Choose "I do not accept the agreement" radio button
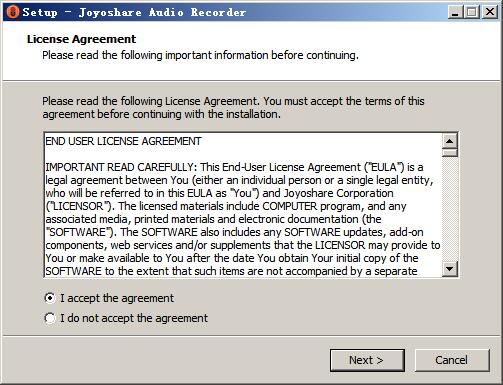The height and width of the screenshot is (385, 503). click(x=50, y=318)
